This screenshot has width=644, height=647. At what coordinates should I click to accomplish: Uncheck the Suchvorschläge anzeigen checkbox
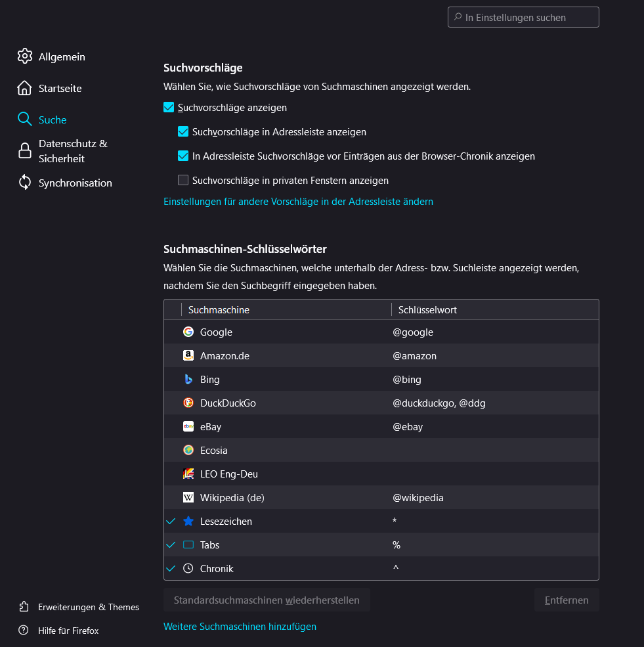click(x=169, y=108)
